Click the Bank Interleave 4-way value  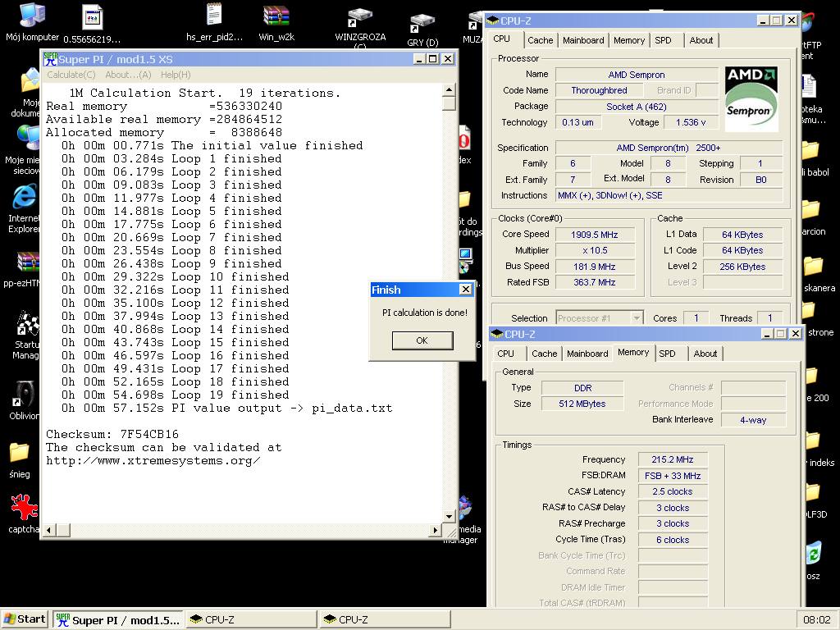coord(753,420)
